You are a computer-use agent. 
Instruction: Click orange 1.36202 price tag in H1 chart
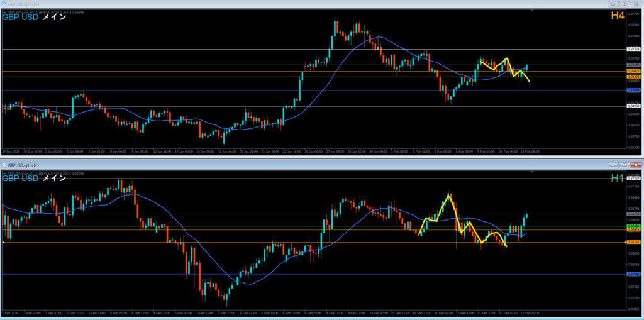coord(633,243)
